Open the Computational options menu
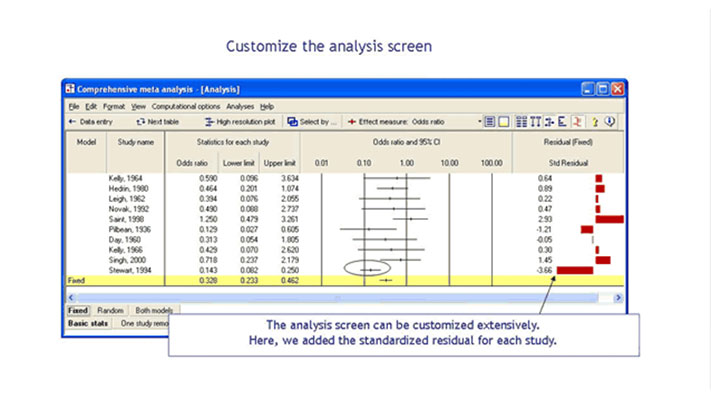Image resolution: width=711 pixels, height=400 pixels. coord(186,107)
